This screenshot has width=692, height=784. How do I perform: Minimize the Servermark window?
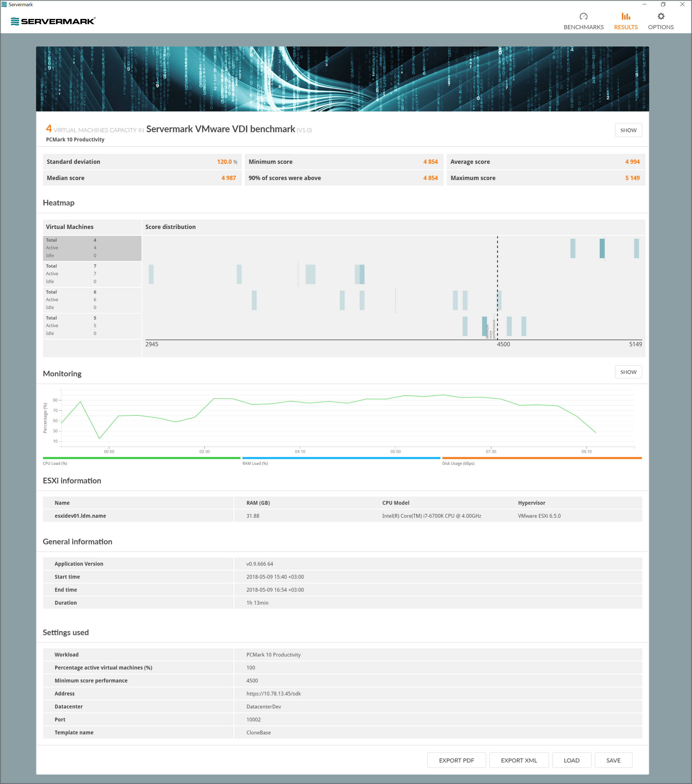tap(644, 5)
